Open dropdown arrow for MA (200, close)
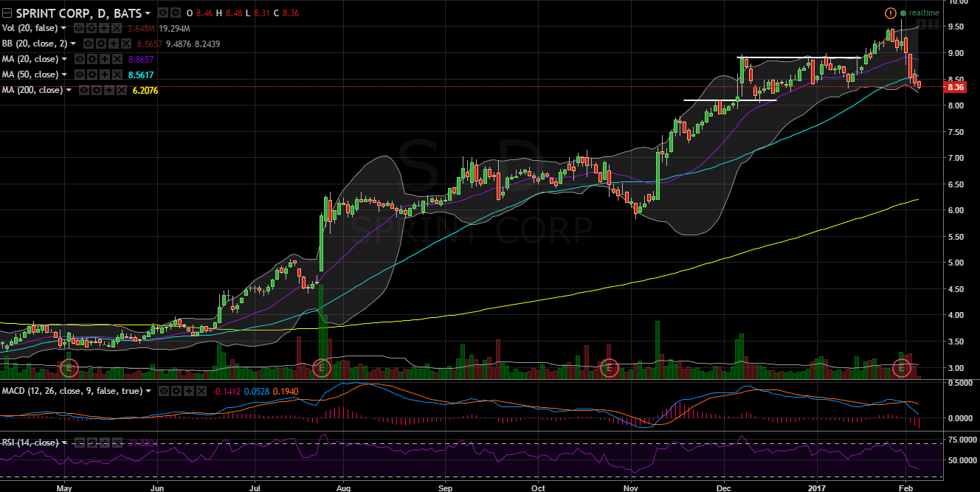Viewport: 980px width, 492px height. tap(69, 90)
